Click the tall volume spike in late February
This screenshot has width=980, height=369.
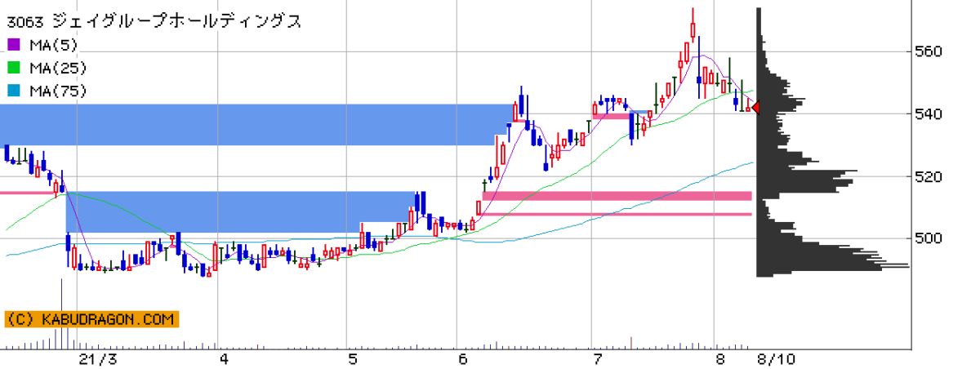pyautogui.click(x=61, y=313)
